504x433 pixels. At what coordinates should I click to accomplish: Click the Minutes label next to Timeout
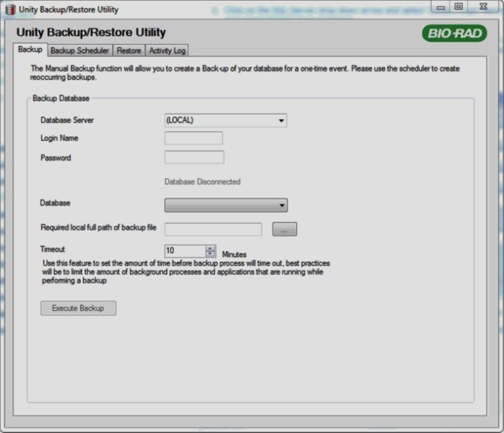pyautogui.click(x=234, y=255)
